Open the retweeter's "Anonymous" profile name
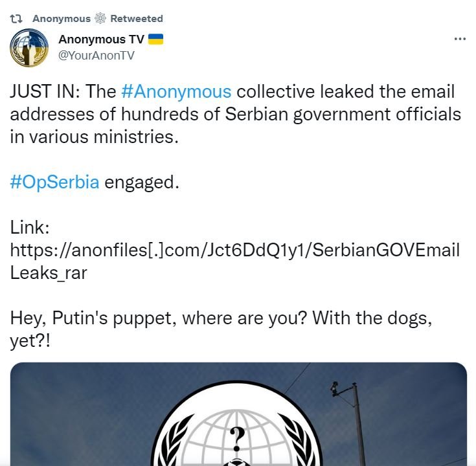The height and width of the screenshot is (466, 476). pyautogui.click(x=62, y=18)
